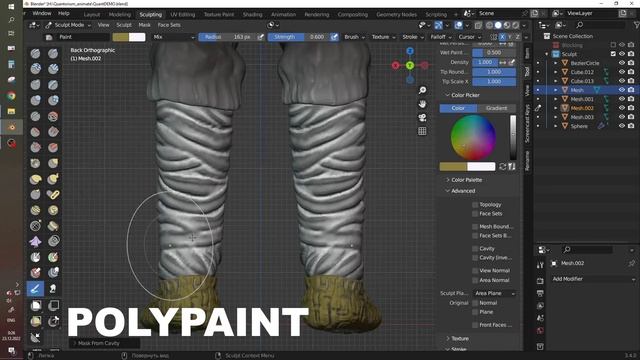Click the olive primary color swatch in panel
The width and height of the screenshot is (640, 360).
click(453, 167)
